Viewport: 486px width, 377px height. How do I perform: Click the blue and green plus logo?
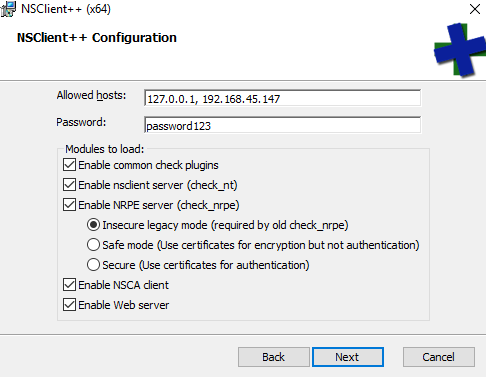(x=460, y=49)
